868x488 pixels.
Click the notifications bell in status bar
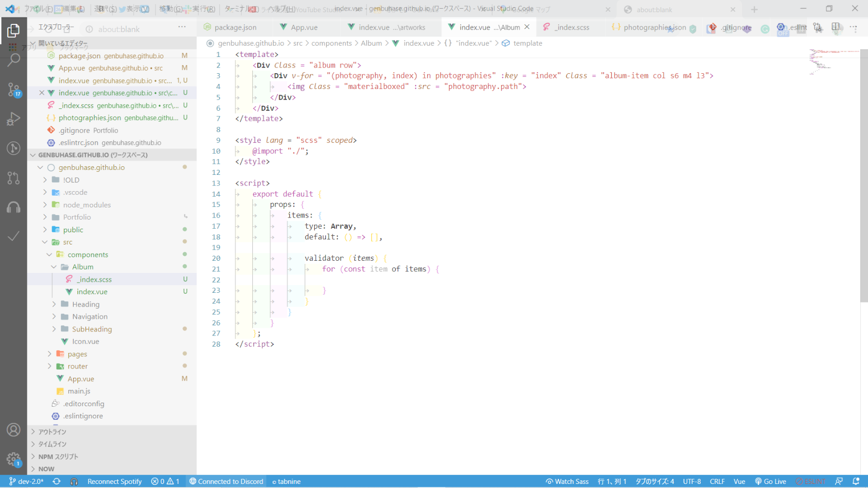(x=856, y=481)
